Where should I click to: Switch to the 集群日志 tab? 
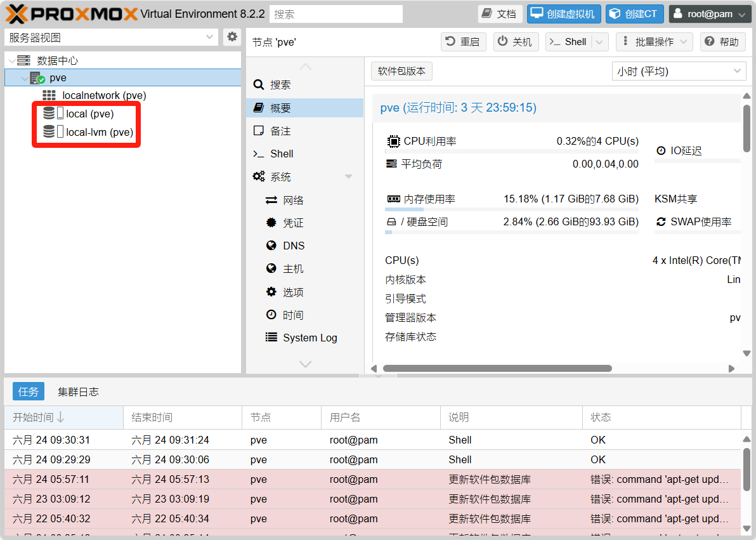(78, 392)
